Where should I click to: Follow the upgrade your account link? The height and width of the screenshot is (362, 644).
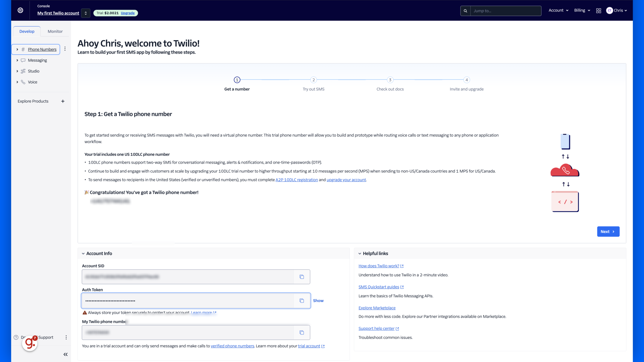(346, 180)
